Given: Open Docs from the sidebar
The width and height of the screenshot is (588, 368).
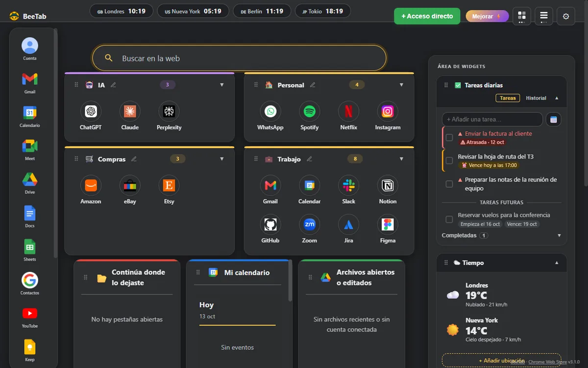Looking at the screenshot, I should 30,213.
